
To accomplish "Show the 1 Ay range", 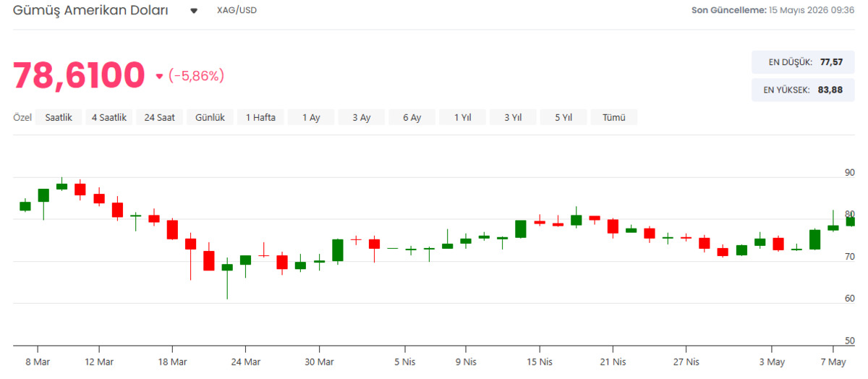I will point(311,117).
